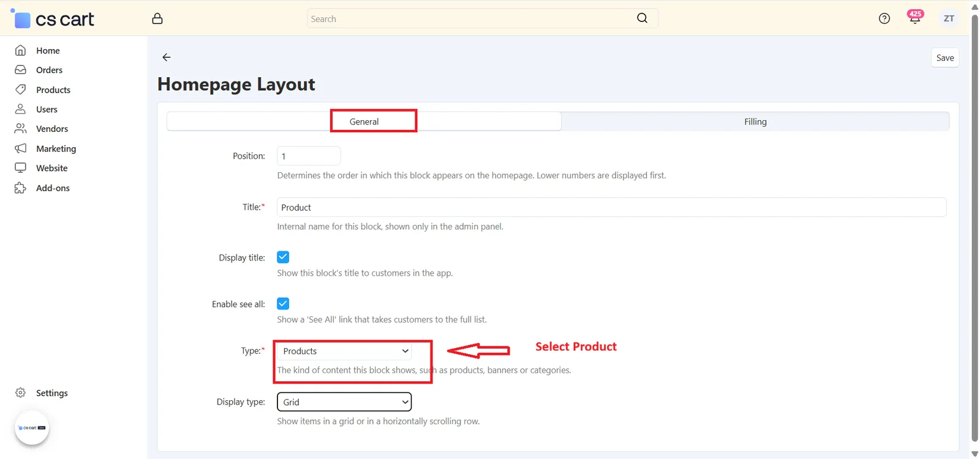
Task: Click the Position input field
Action: point(309,156)
